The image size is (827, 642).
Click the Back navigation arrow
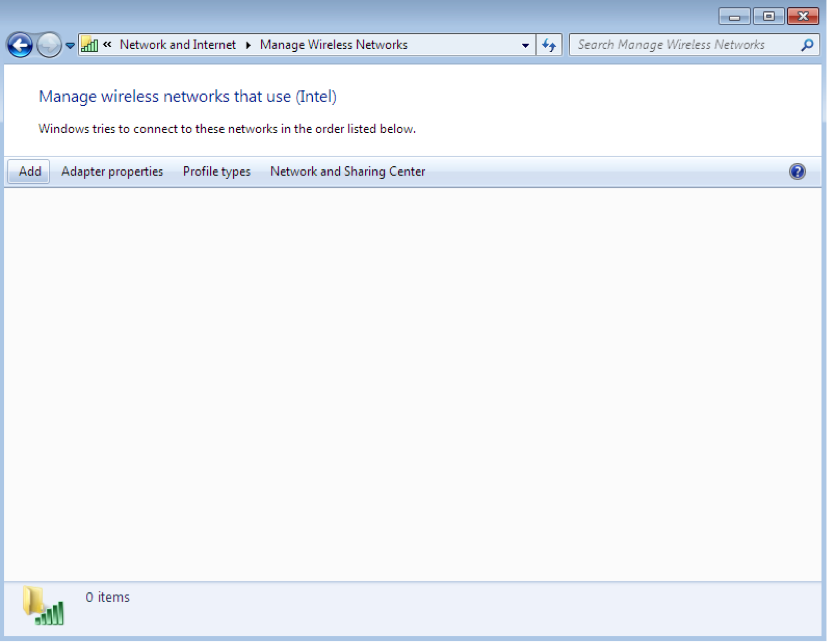click(x=19, y=44)
